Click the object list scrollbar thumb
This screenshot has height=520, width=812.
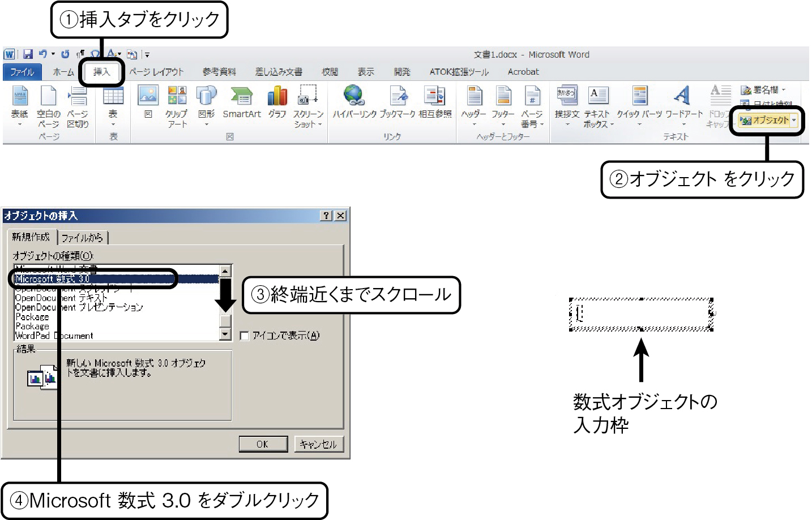click(225, 321)
